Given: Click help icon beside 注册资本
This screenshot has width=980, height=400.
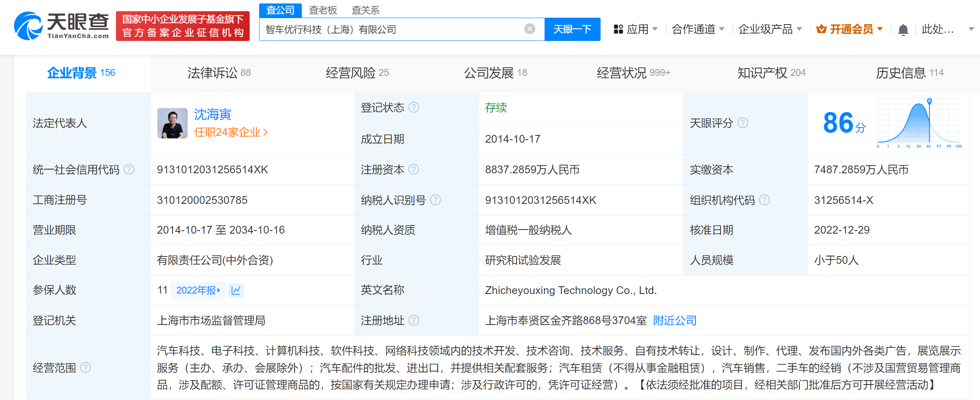Looking at the screenshot, I should click(413, 169).
